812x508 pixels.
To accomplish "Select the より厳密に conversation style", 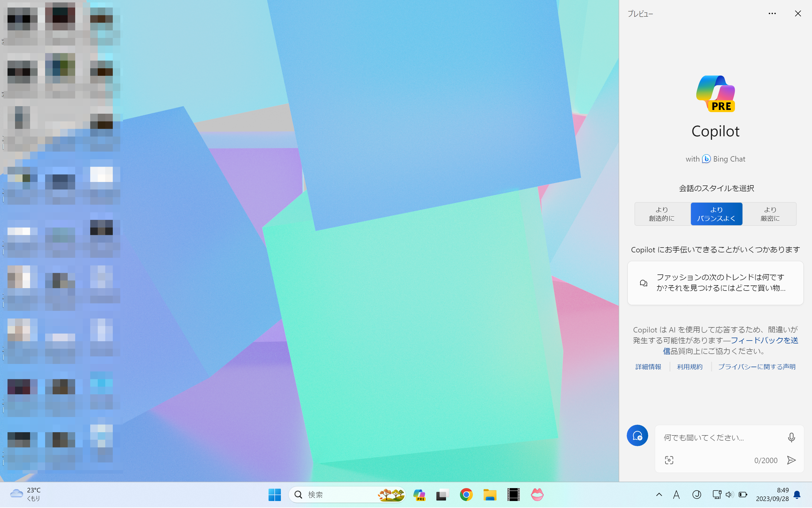I will [x=770, y=214].
